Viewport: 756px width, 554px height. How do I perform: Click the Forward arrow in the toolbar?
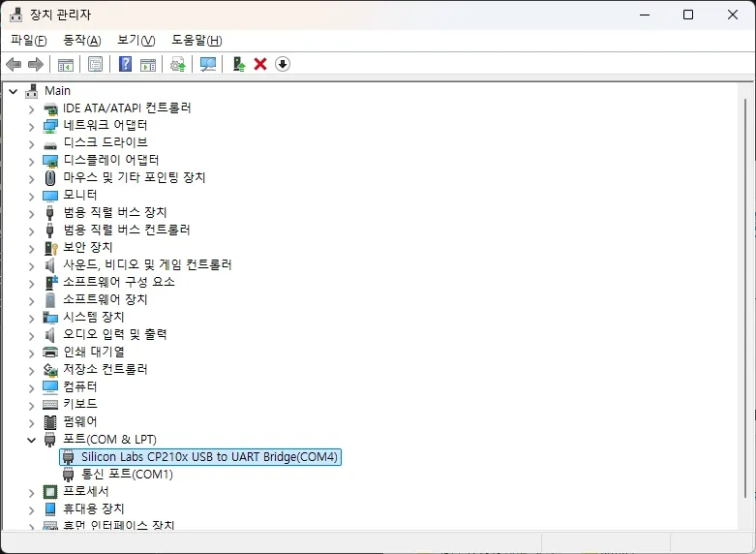coord(36,64)
